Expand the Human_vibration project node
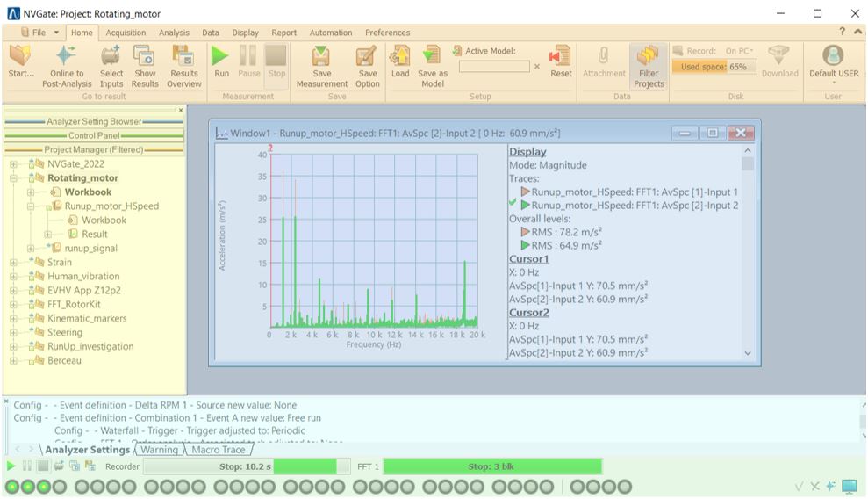 click(13, 277)
